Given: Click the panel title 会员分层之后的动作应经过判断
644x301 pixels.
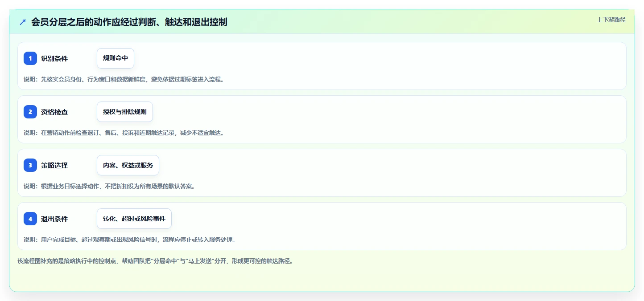Looking at the screenshot, I should [129, 22].
